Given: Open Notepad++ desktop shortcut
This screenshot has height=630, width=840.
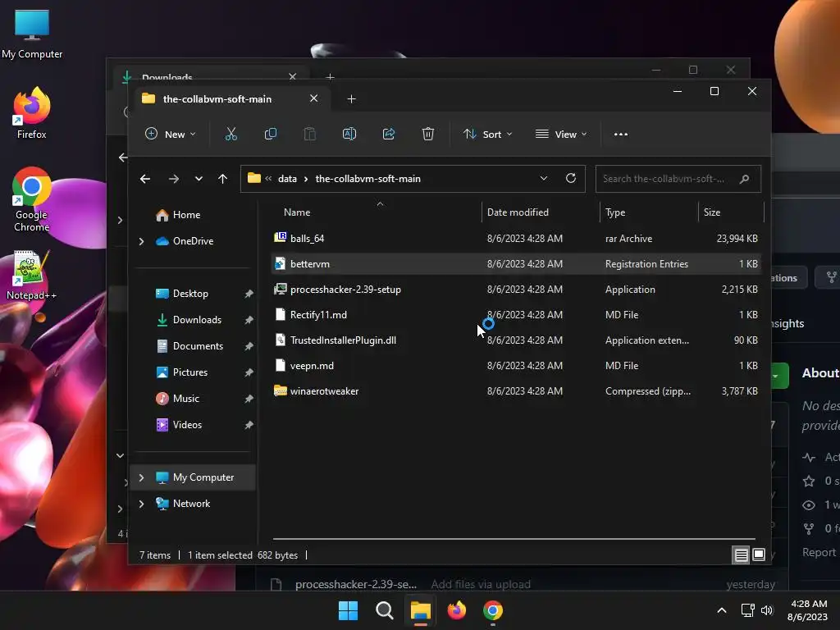Looking at the screenshot, I should [32, 275].
